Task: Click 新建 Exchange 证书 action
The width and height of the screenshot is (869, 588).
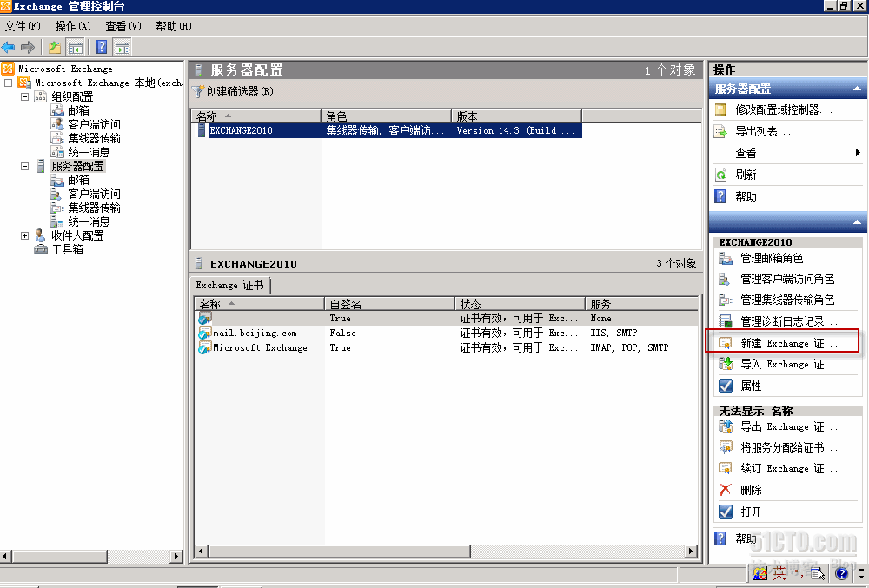Action: click(x=783, y=343)
